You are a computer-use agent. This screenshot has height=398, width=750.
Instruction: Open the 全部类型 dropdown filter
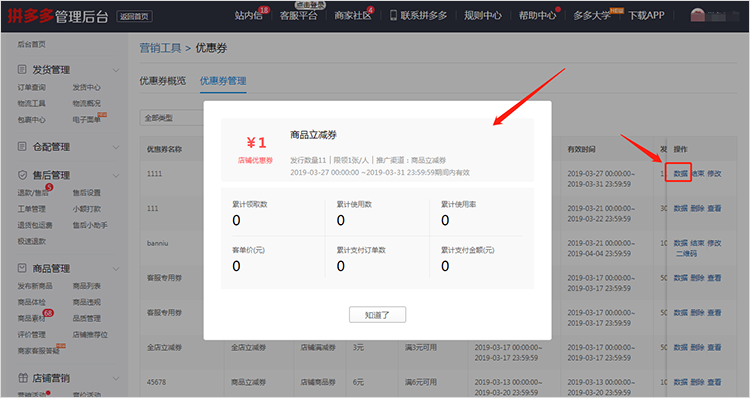coord(172,118)
